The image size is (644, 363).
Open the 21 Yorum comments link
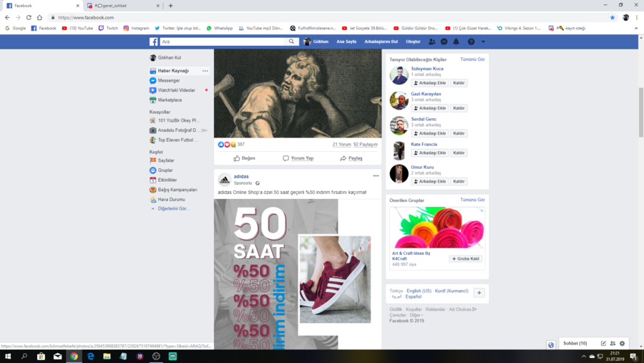pyautogui.click(x=342, y=145)
